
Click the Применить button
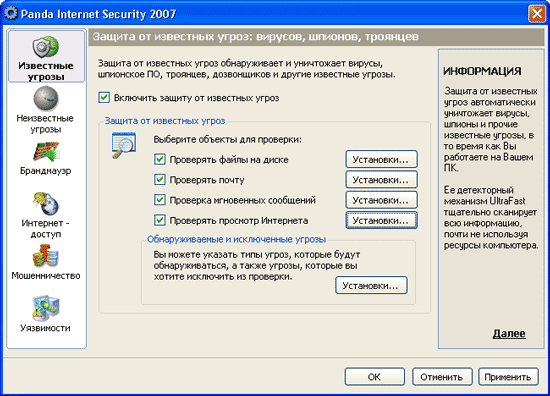tap(508, 377)
